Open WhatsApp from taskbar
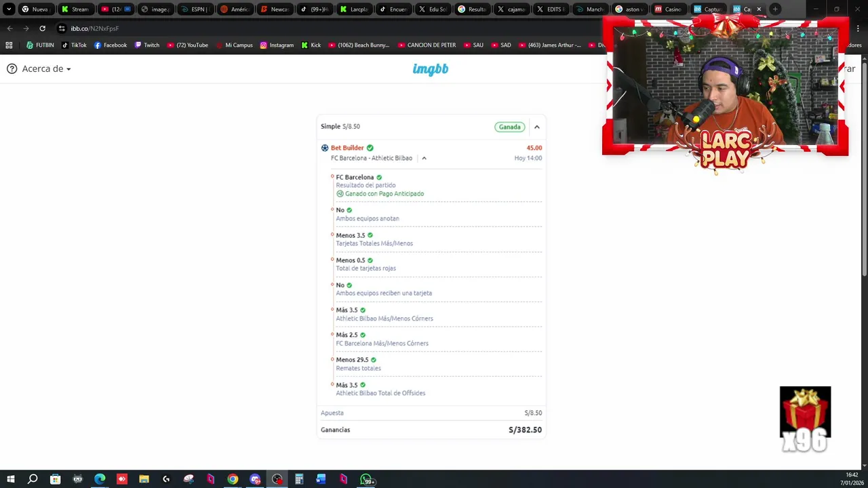868x488 pixels. pyautogui.click(x=366, y=480)
